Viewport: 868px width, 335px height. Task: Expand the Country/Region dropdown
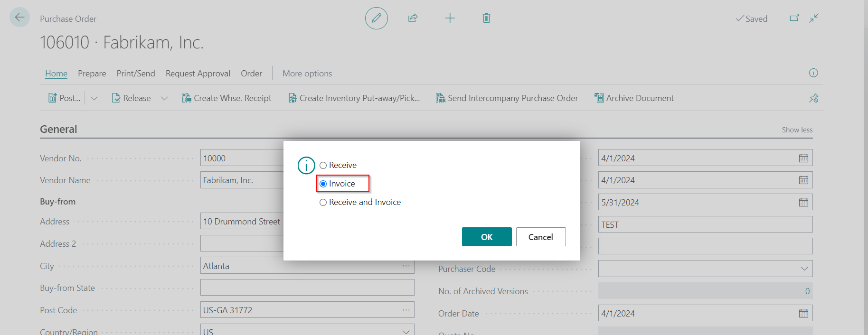[406, 331]
